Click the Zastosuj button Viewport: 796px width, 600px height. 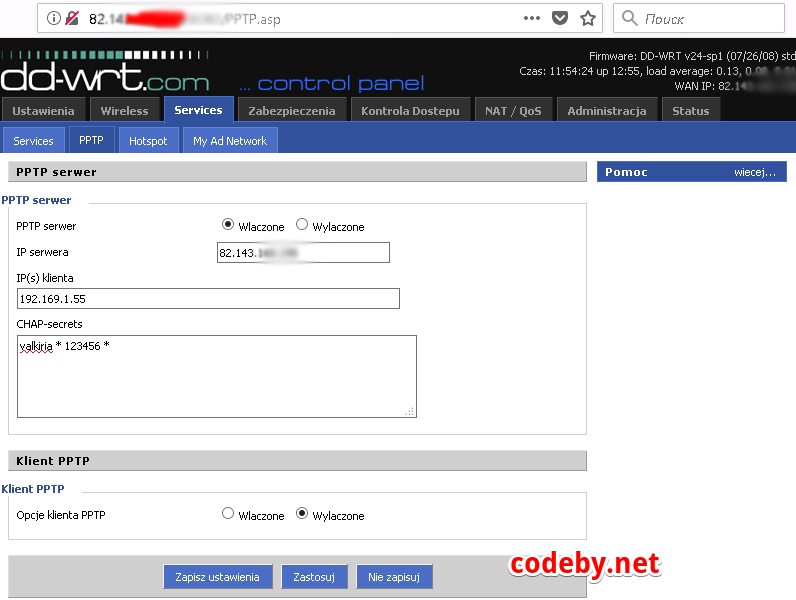314,577
